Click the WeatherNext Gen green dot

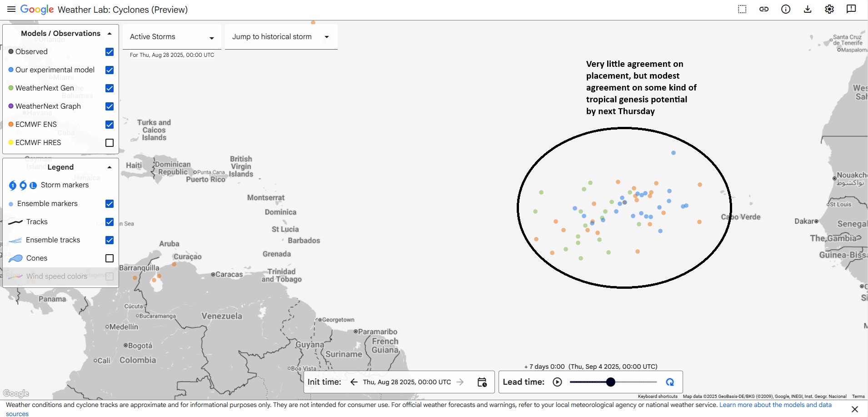coord(11,88)
